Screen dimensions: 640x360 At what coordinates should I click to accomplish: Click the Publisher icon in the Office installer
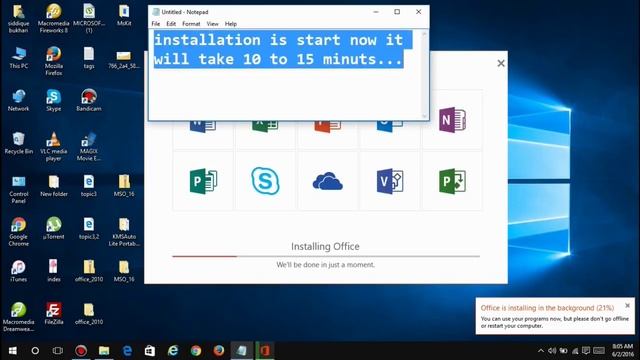[x=203, y=181]
